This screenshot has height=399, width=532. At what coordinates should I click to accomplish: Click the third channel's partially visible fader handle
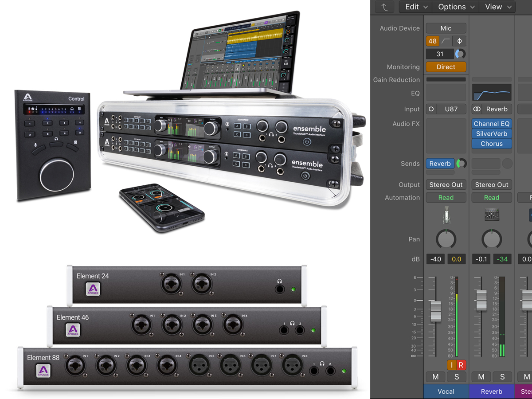click(527, 300)
